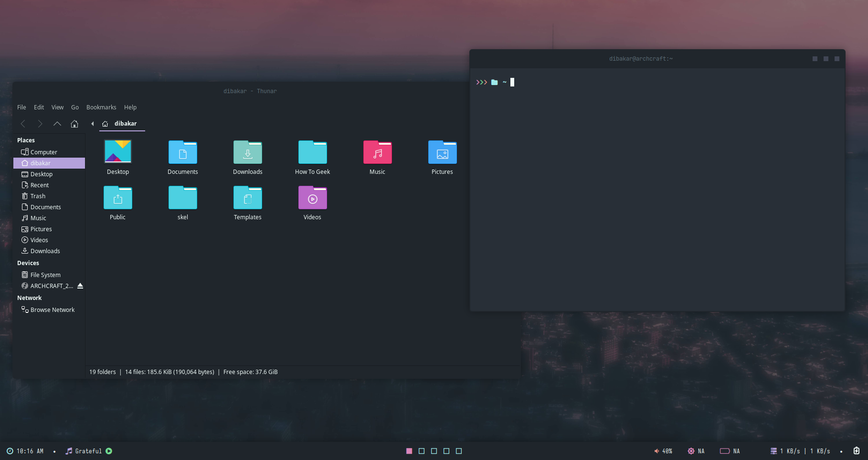
Task: Click the network speed indicator
Action: click(800, 451)
